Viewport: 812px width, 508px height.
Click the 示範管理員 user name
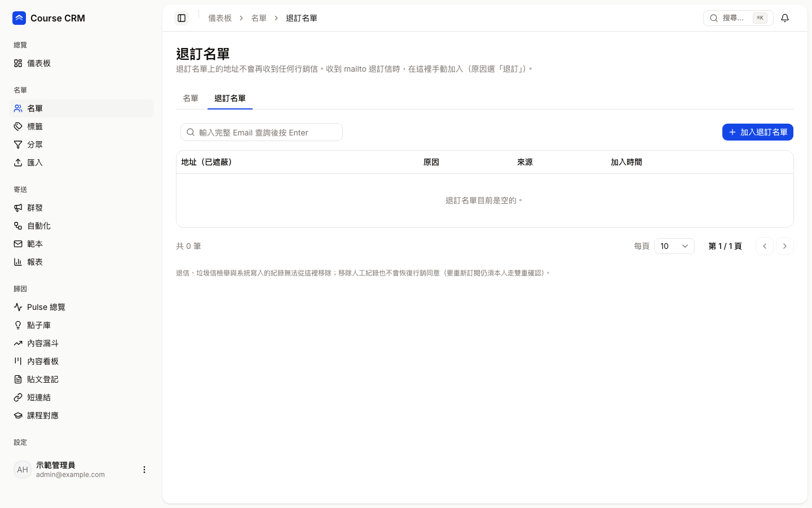[55, 465]
